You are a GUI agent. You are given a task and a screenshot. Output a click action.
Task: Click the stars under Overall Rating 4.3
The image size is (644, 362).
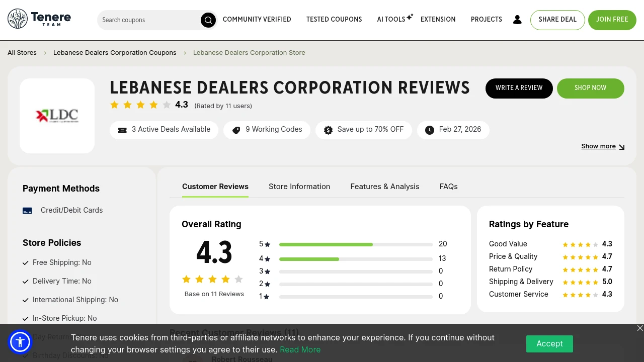[x=212, y=279]
